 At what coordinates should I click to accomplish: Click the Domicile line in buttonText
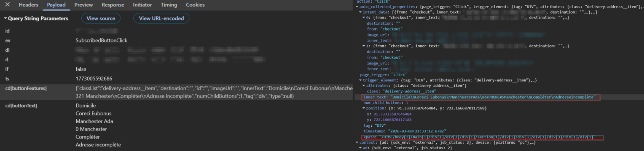coord(86,105)
